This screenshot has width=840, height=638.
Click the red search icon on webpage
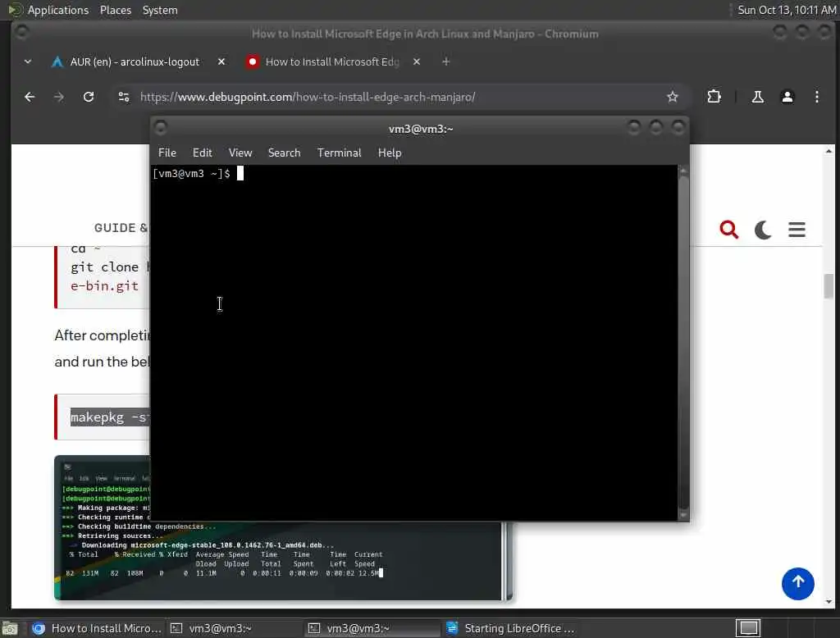pos(728,230)
